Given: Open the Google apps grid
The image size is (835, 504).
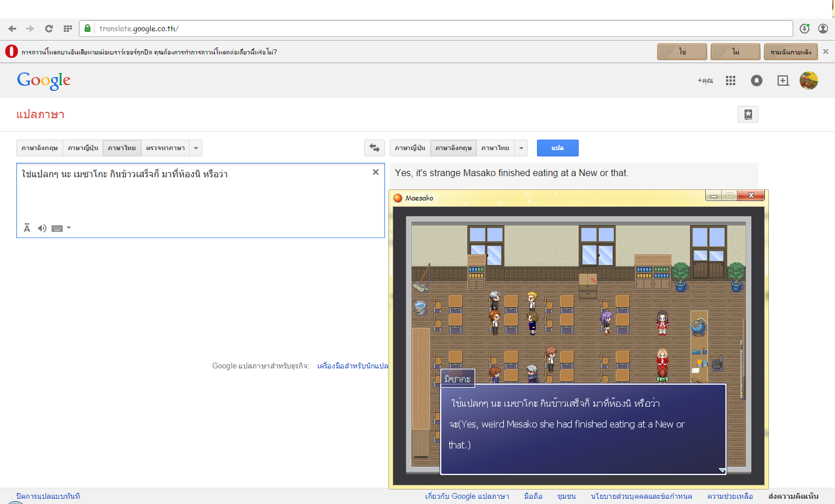Looking at the screenshot, I should [731, 81].
